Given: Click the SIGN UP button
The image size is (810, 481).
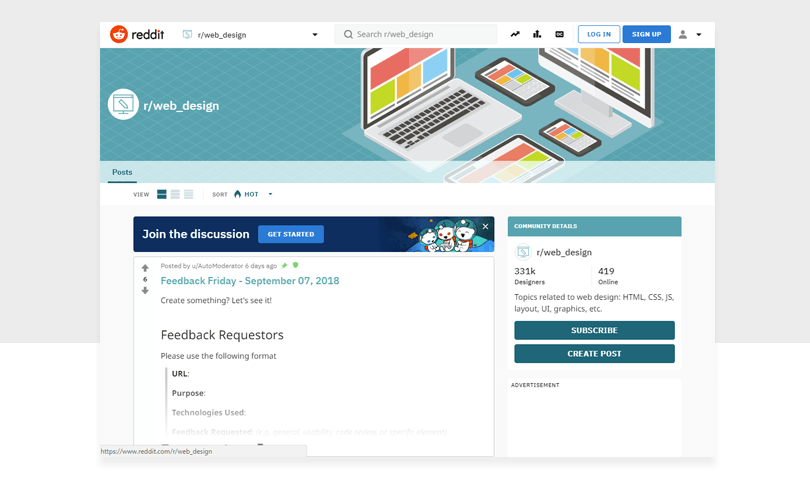Looking at the screenshot, I should coord(646,34).
